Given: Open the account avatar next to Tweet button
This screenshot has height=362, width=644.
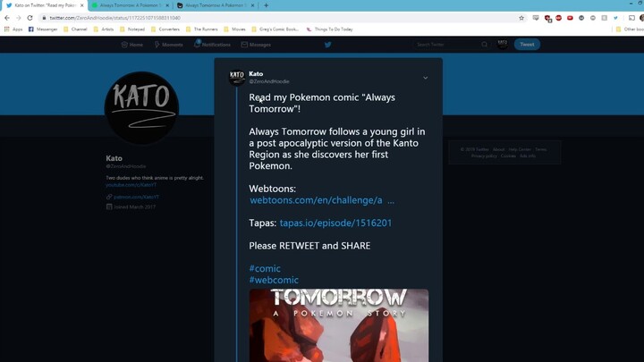Looking at the screenshot, I should click(503, 44).
